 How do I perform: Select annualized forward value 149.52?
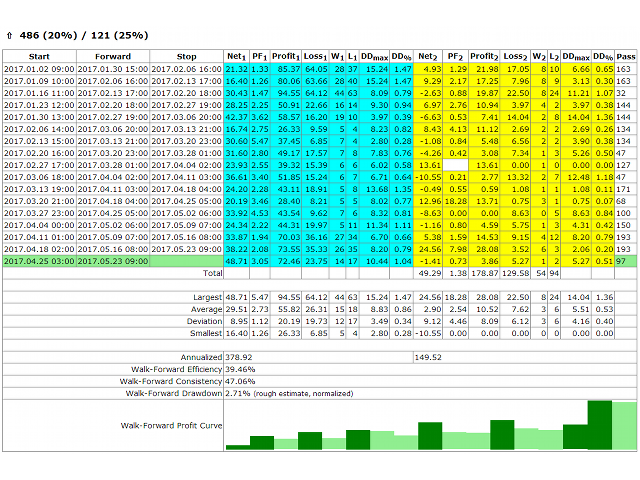(428, 357)
